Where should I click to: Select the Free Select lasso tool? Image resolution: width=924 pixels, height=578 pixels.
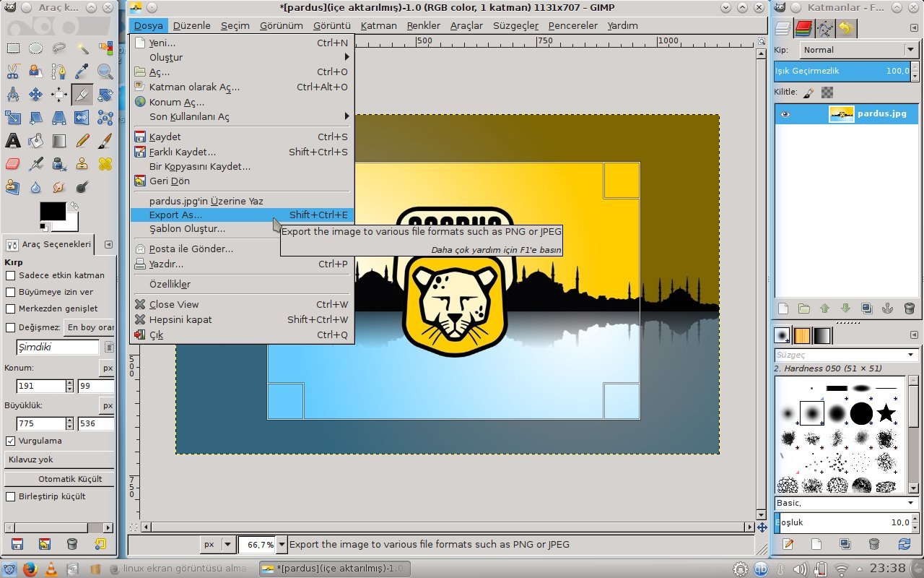[59, 48]
